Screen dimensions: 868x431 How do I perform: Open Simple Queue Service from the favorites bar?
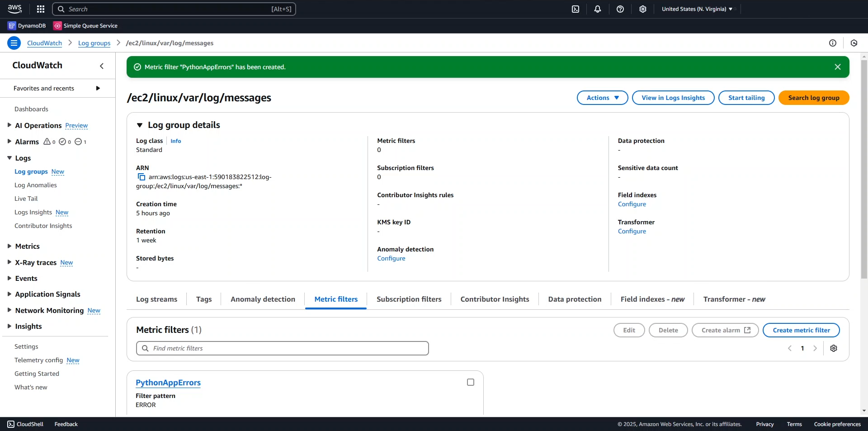pos(85,26)
